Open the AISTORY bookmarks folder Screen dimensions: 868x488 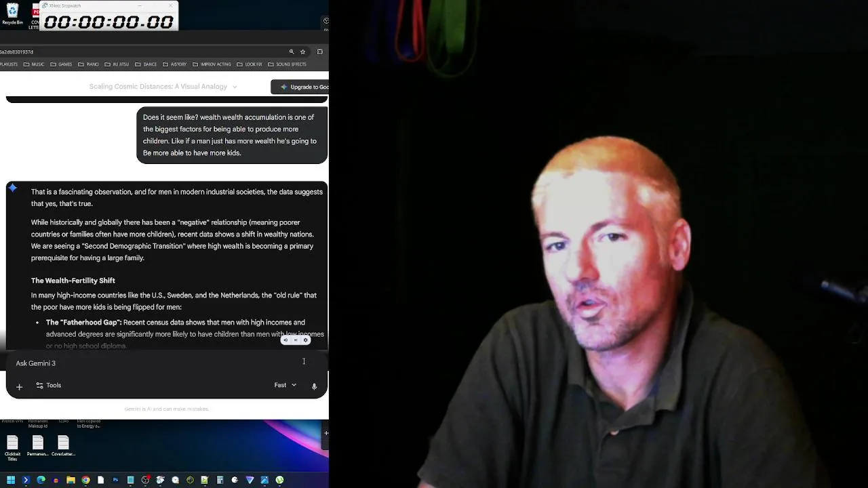(x=174, y=64)
